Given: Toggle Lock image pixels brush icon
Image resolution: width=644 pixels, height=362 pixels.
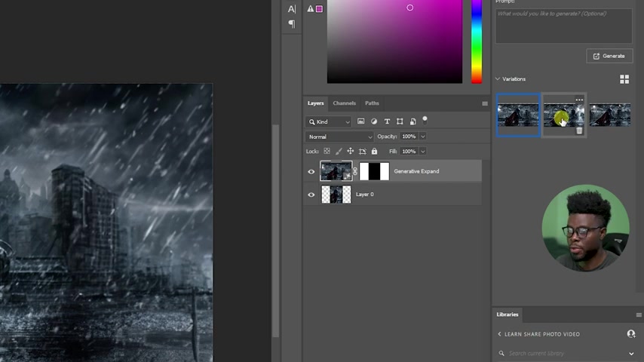Looking at the screenshot, I should [339, 151].
